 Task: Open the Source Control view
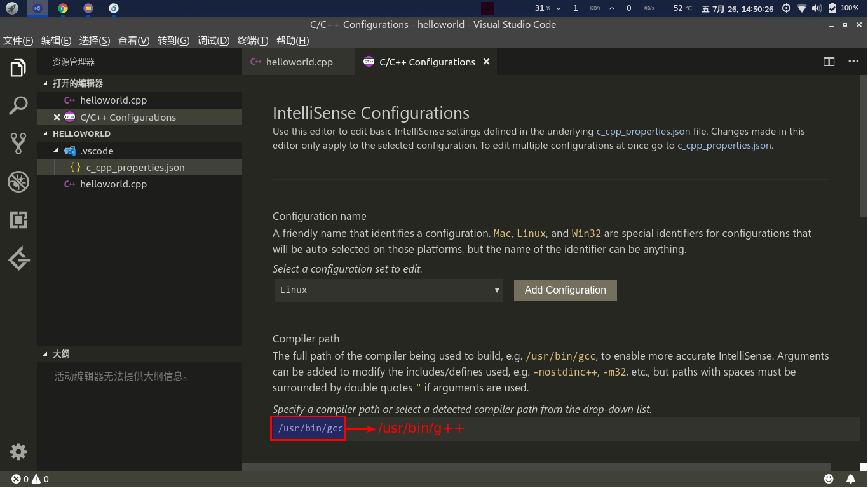pyautogui.click(x=18, y=143)
